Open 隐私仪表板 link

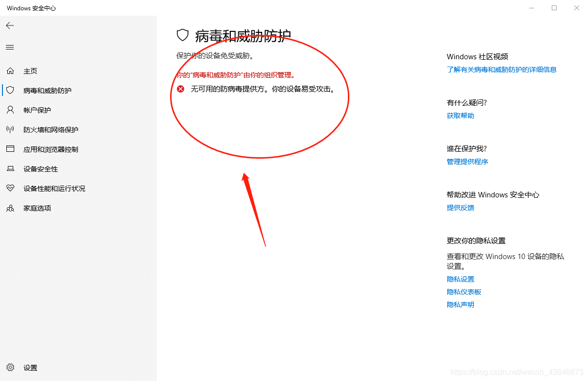click(x=464, y=291)
